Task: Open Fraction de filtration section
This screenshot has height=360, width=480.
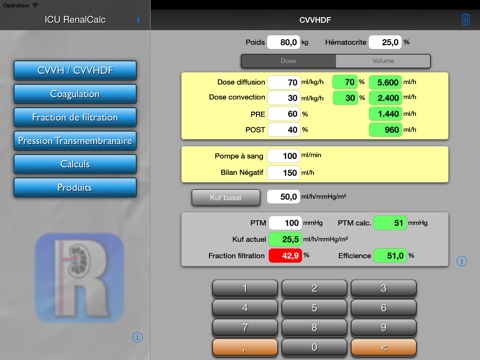Action: (x=75, y=117)
